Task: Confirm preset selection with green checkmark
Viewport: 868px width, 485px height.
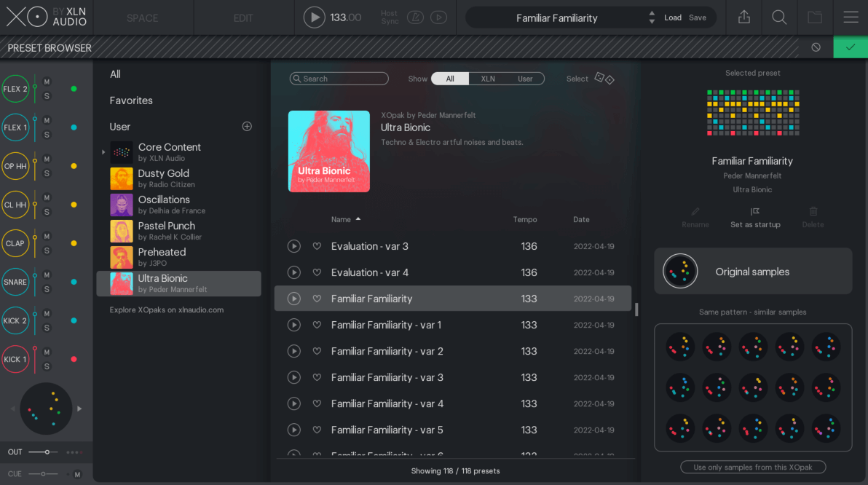Action: click(x=851, y=47)
